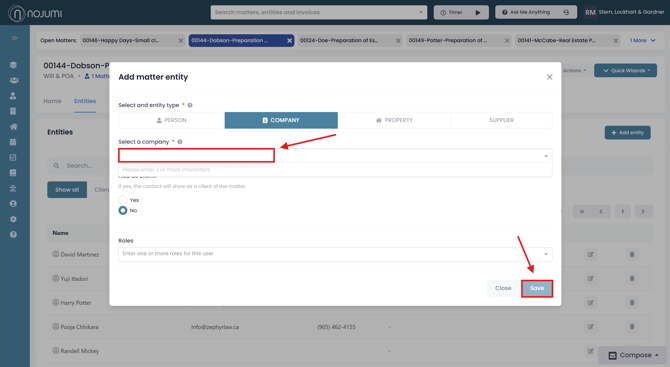Click the headset icon in Ask Me Anything
Image resolution: width=670 pixels, height=367 pixels.
coord(566,12)
